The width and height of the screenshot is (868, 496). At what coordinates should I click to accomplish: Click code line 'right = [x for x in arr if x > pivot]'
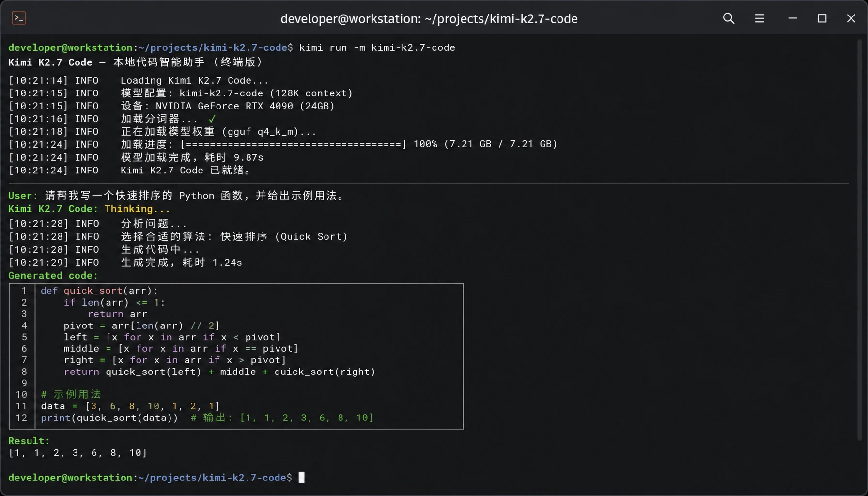(x=175, y=360)
